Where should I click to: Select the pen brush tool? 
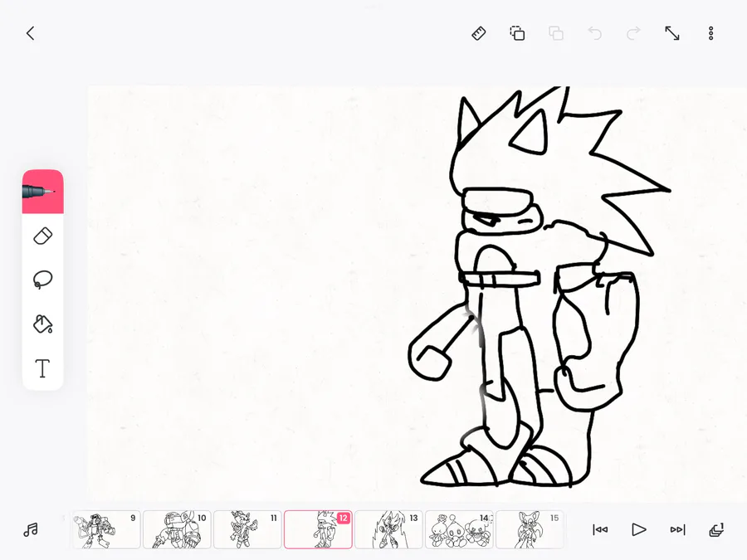(x=43, y=192)
